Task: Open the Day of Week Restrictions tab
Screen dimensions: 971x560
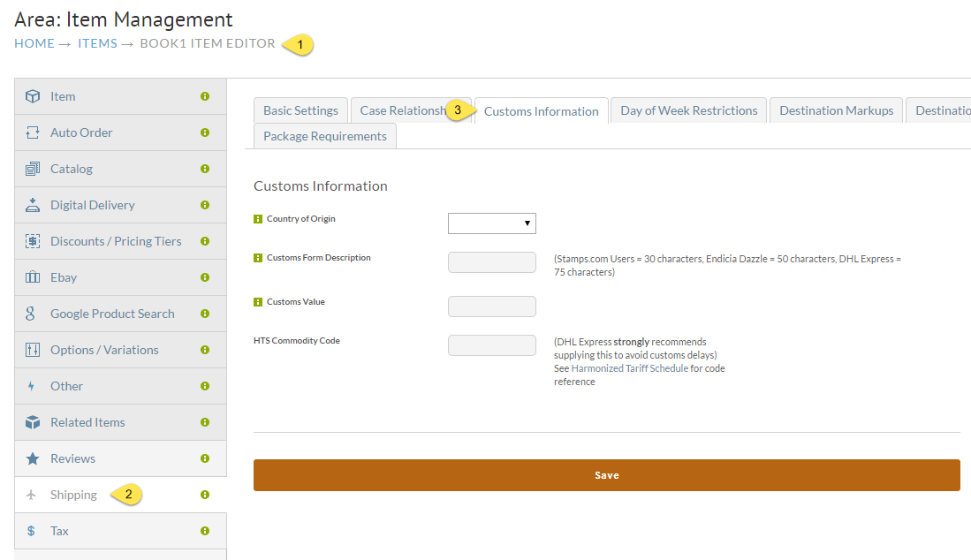Action: click(688, 110)
